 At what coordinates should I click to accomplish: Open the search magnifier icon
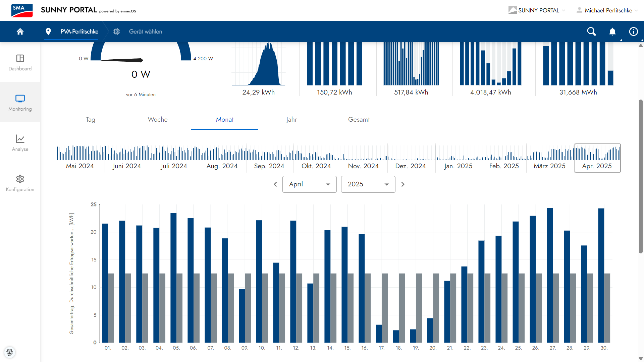[x=591, y=32]
